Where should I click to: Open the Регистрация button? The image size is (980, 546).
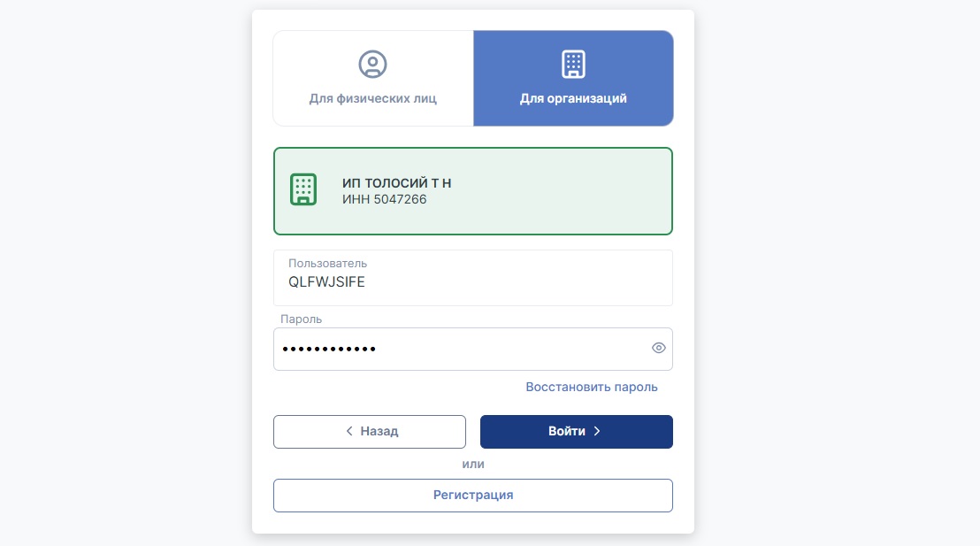(x=473, y=496)
